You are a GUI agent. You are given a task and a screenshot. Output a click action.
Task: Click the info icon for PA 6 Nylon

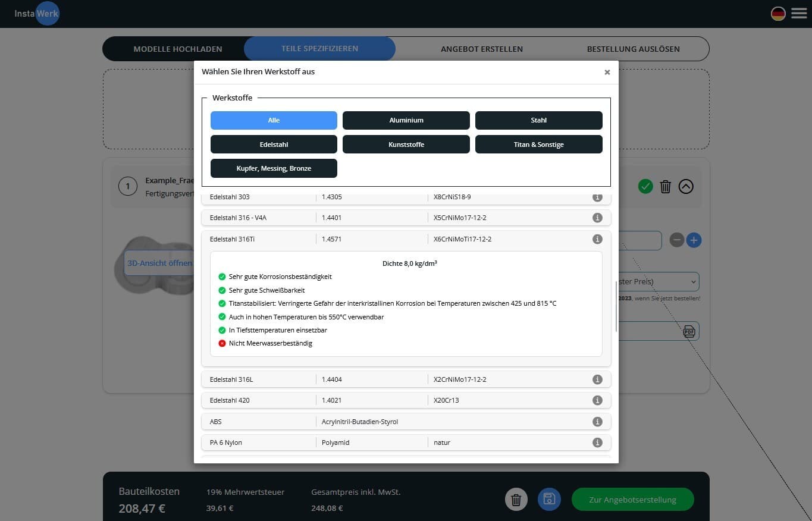(x=597, y=442)
